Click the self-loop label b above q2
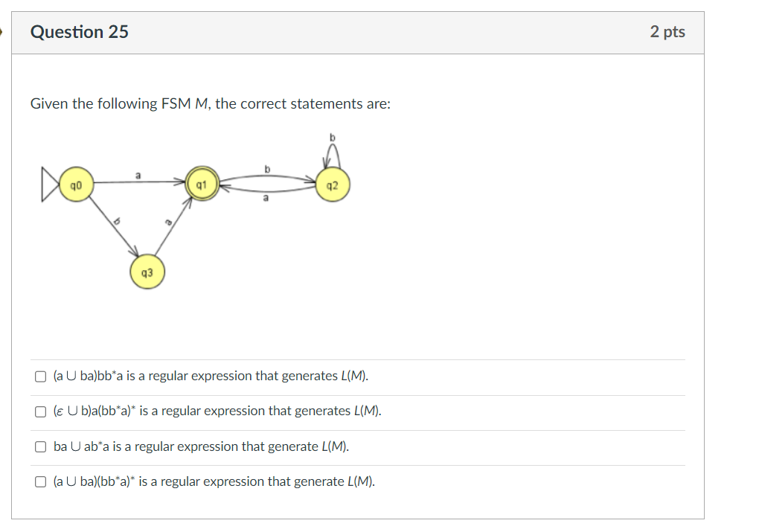 pyautogui.click(x=331, y=138)
